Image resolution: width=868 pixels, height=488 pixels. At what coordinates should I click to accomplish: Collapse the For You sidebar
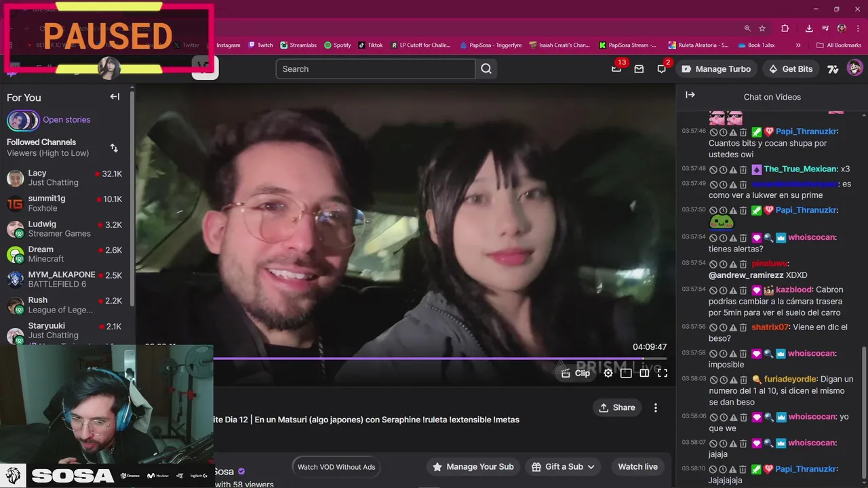point(115,97)
